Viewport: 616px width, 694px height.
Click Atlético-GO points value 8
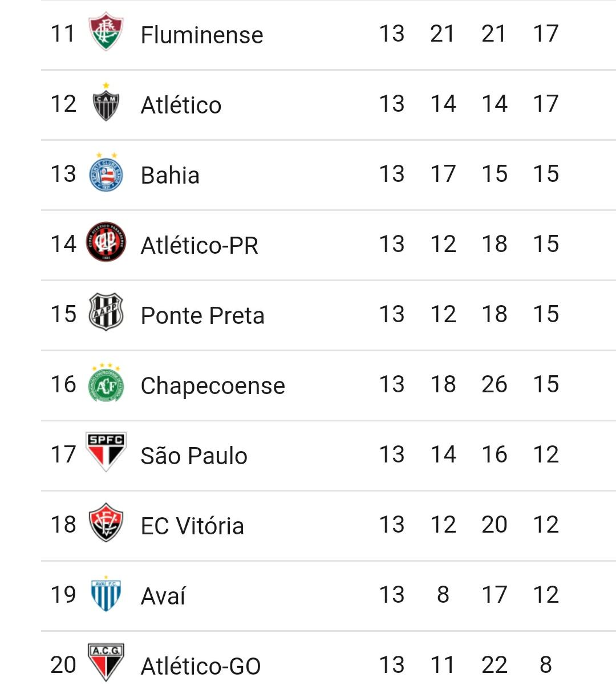coord(546,665)
